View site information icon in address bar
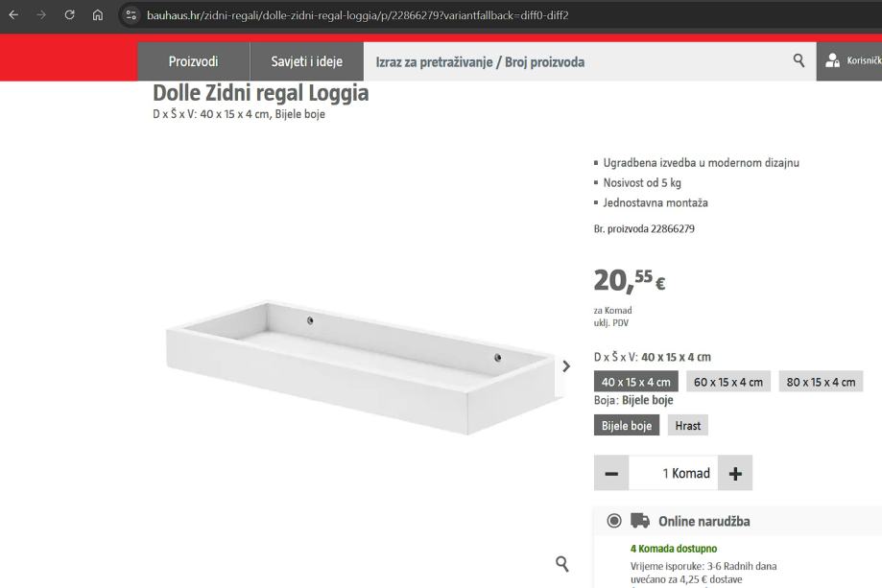882x588 pixels. (131, 15)
